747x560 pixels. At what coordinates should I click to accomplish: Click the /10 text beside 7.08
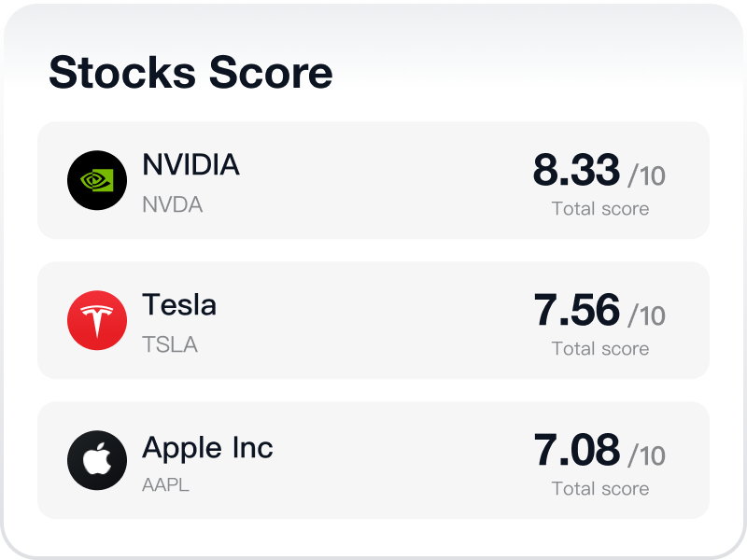click(x=646, y=455)
